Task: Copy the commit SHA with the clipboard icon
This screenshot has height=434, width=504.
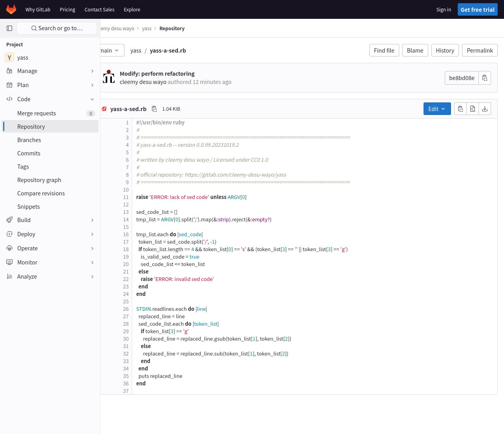Action: (x=485, y=78)
